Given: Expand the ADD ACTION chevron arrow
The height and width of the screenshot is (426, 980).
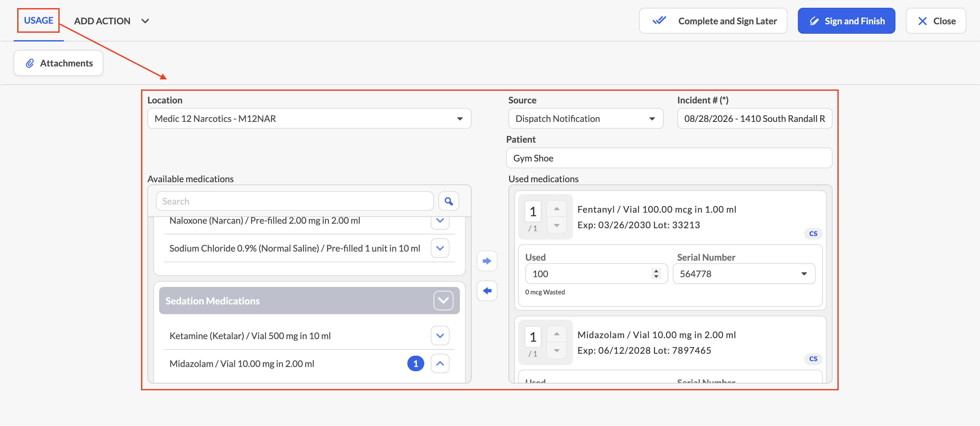Looking at the screenshot, I should point(145,21).
